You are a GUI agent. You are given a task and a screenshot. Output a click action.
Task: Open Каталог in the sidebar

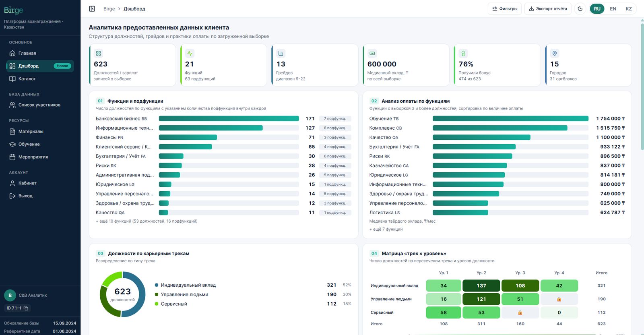[x=40, y=79]
